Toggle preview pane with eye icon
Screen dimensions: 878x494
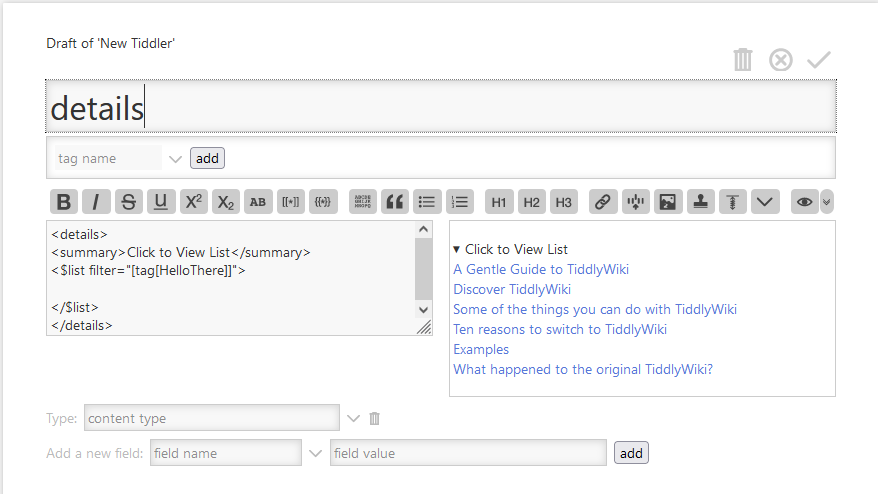pos(805,202)
